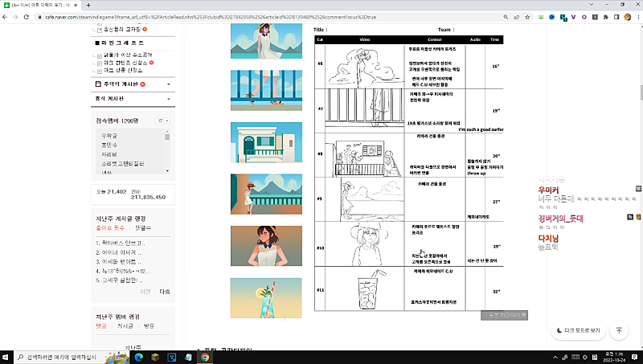Click the storyboard sheet image
Viewport: 643px width, 364px height.
click(409, 169)
